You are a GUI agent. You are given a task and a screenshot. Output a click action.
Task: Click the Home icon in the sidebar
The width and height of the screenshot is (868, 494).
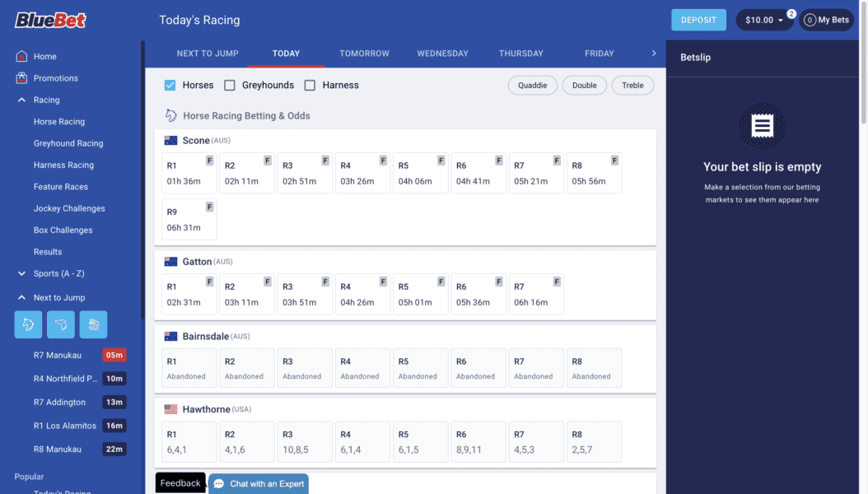point(21,57)
